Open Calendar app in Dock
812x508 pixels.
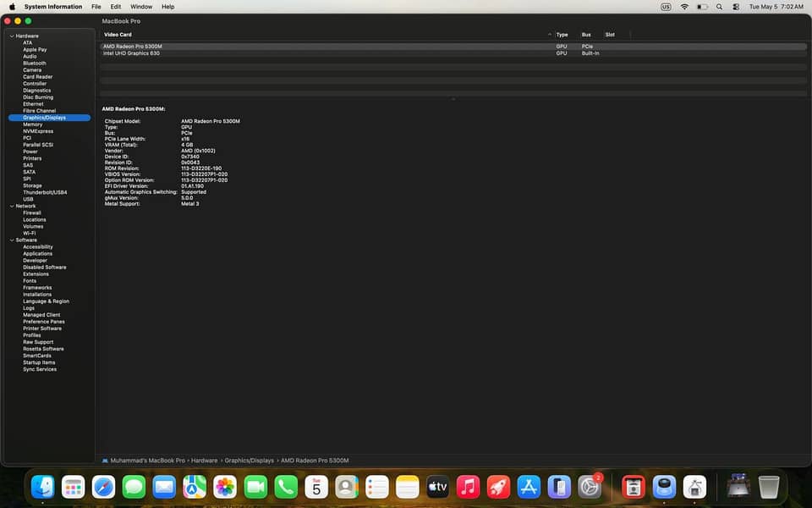(316, 488)
